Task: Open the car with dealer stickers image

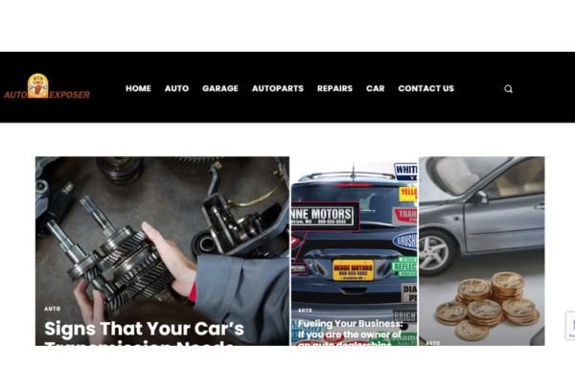Action: coord(355,254)
